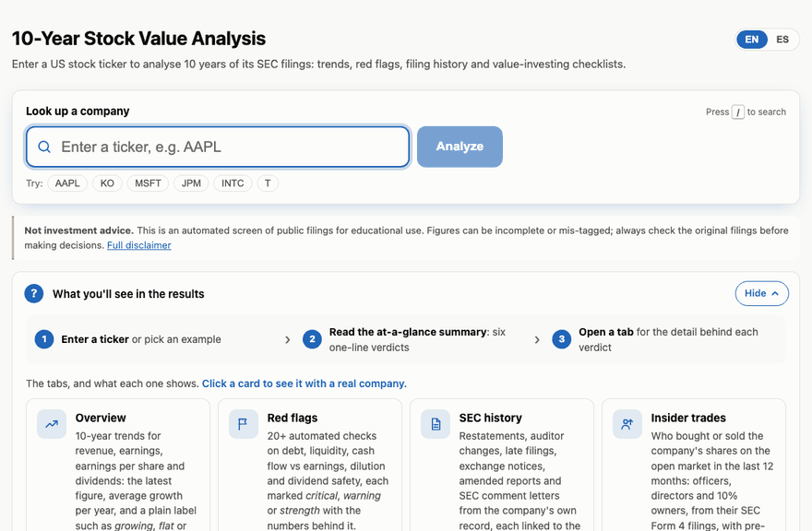Image resolution: width=812 pixels, height=531 pixels.
Task: Click the slash keyboard shortcut key hint
Action: 738,112
